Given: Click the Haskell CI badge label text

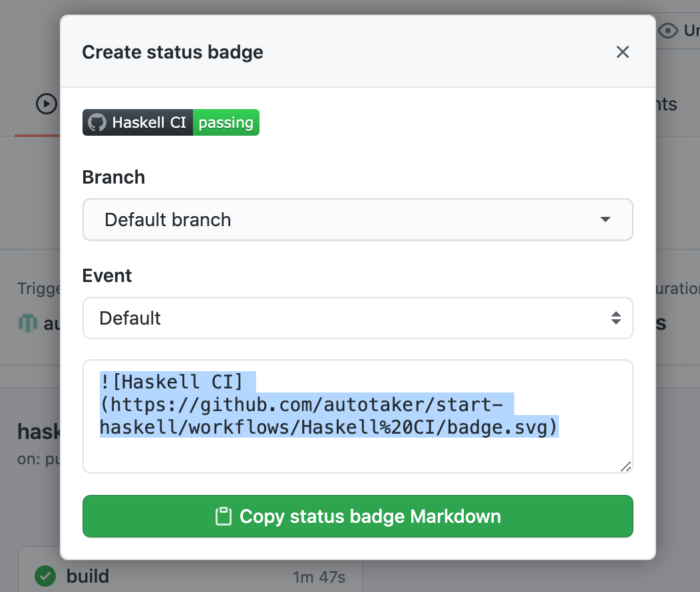Looking at the screenshot, I should 149,123.
